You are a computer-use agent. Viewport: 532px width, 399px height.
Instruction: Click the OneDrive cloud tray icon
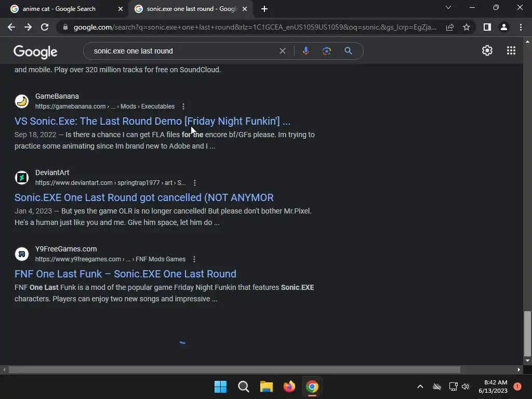point(437,387)
